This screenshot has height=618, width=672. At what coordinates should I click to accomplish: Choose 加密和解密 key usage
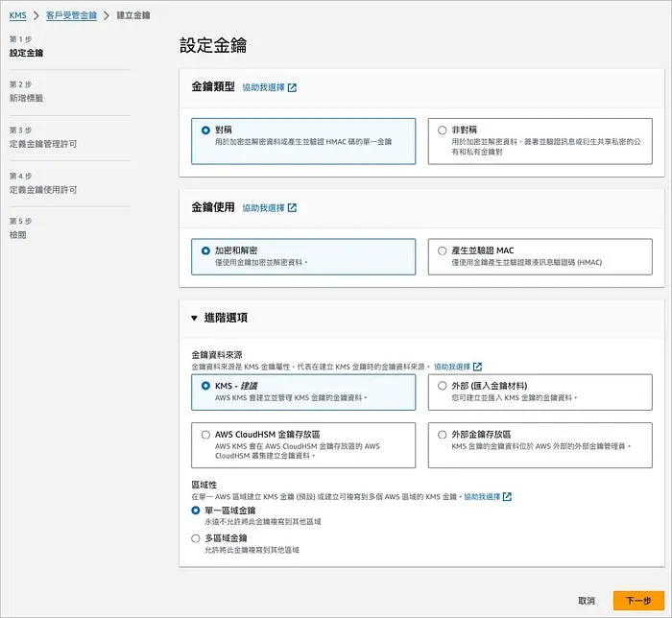click(303, 256)
